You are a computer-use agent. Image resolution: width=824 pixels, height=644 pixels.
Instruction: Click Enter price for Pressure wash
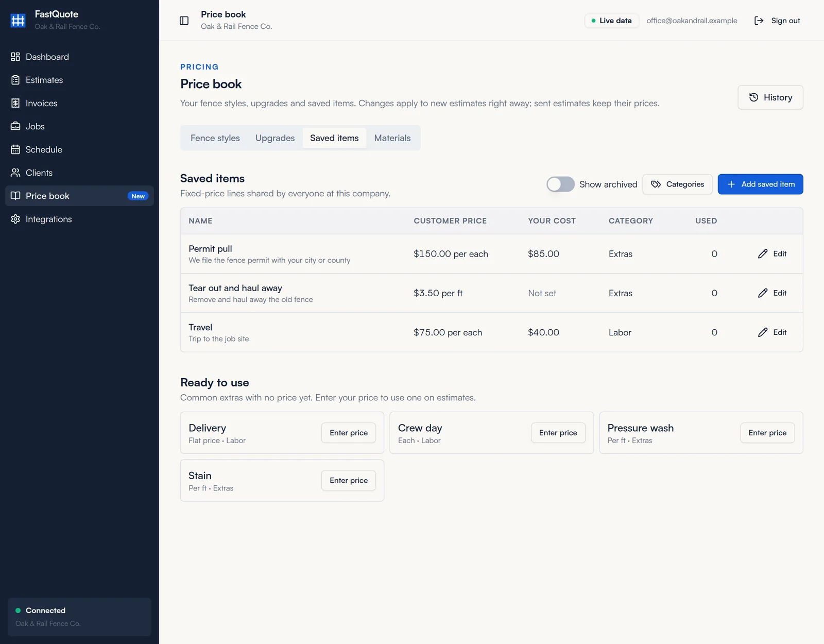click(767, 433)
